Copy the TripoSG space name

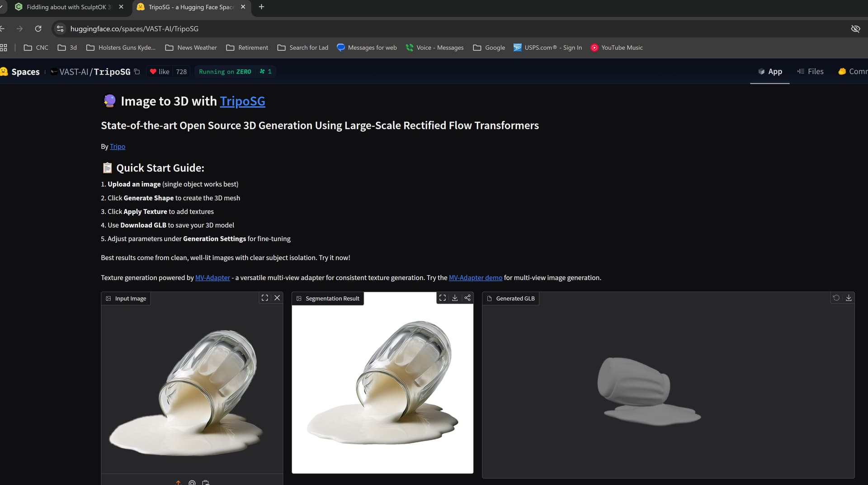click(137, 71)
